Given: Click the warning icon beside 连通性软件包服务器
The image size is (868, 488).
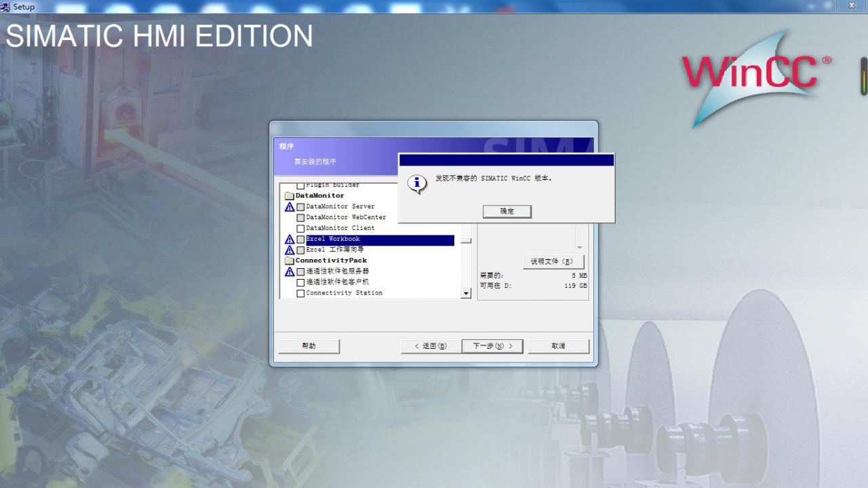Looking at the screenshot, I should [x=290, y=271].
